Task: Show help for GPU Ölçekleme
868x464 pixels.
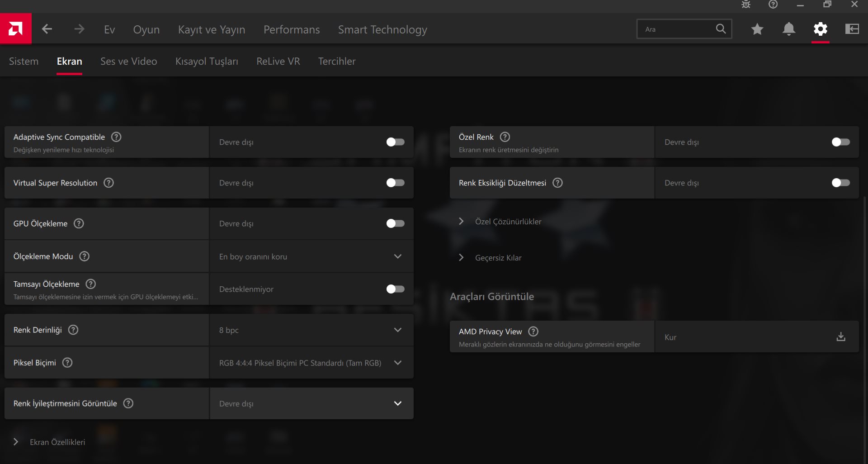Action: click(x=79, y=223)
